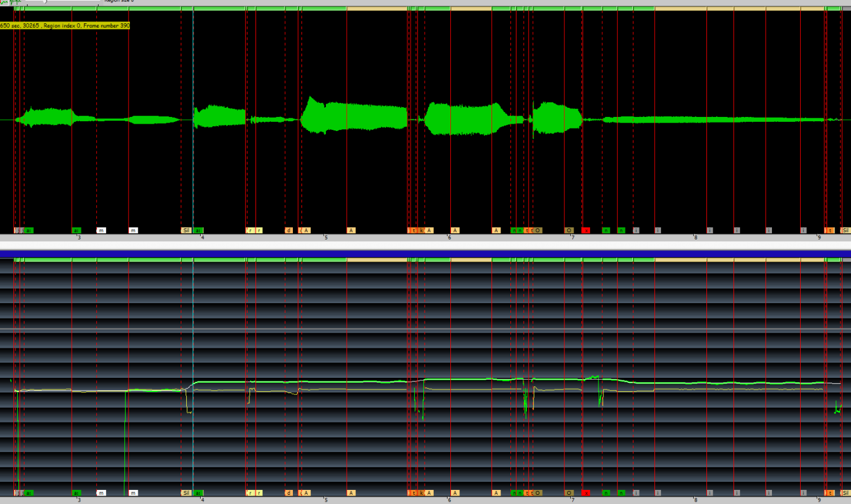Viewport: 851px width, 504px height.
Task: Click the 5-second mark on the waveform ruler
Action: [x=325, y=237]
